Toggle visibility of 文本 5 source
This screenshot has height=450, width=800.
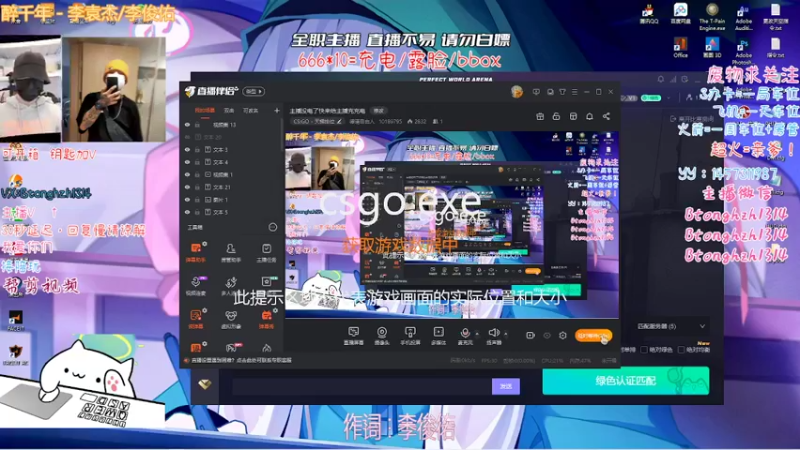point(187,212)
